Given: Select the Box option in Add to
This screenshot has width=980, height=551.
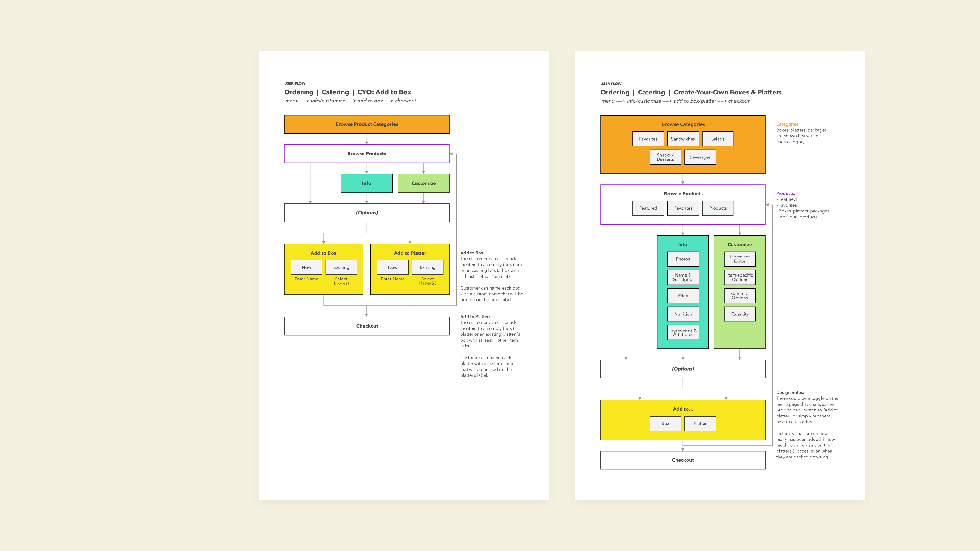Looking at the screenshot, I should point(665,424).
